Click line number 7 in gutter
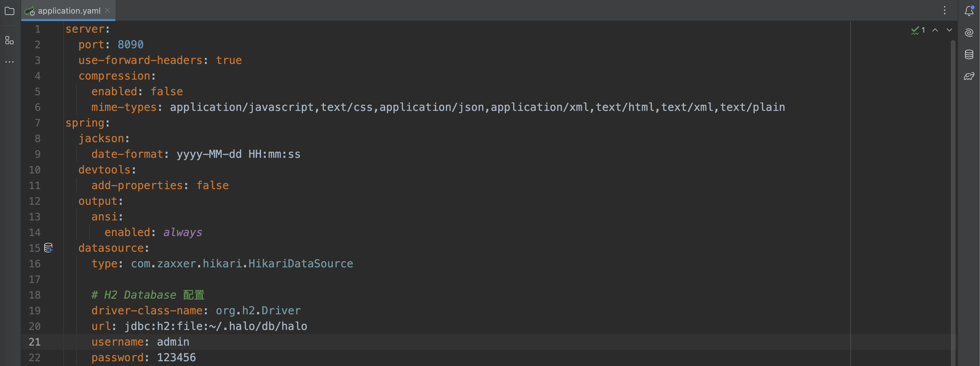Viewport: 980px width, 366px height. pyautogui.click(x=37, y=123)
